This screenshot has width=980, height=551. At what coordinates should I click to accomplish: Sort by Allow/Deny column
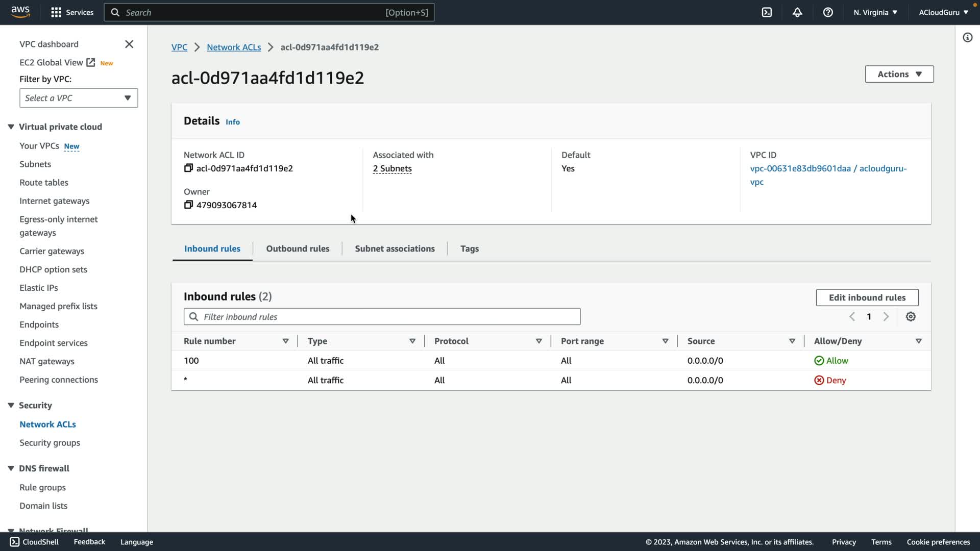pyautogui.click(x=918, y=341)
